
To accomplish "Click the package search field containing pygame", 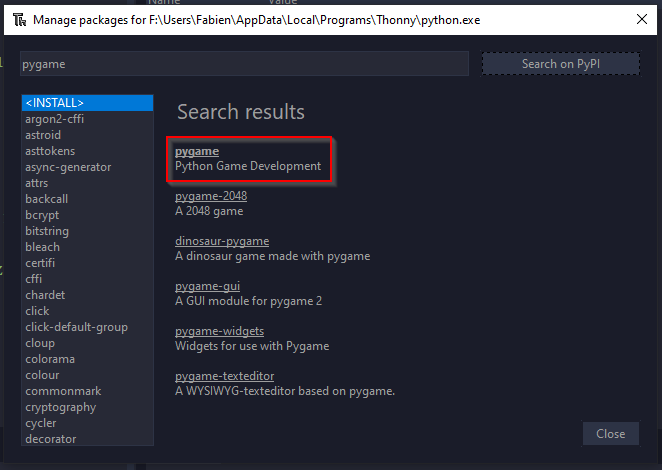I will (244, 64).
